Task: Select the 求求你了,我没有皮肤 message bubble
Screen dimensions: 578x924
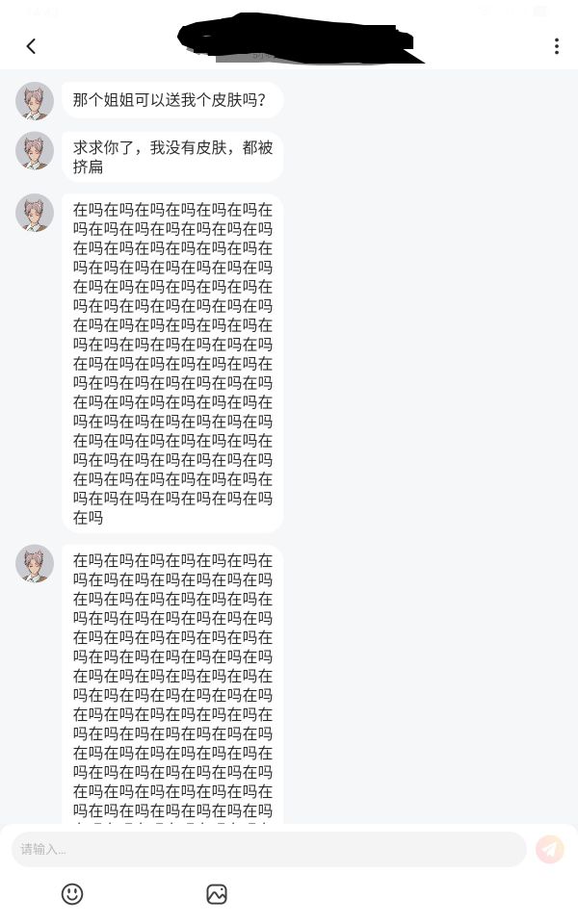Action: click(172, 157)
